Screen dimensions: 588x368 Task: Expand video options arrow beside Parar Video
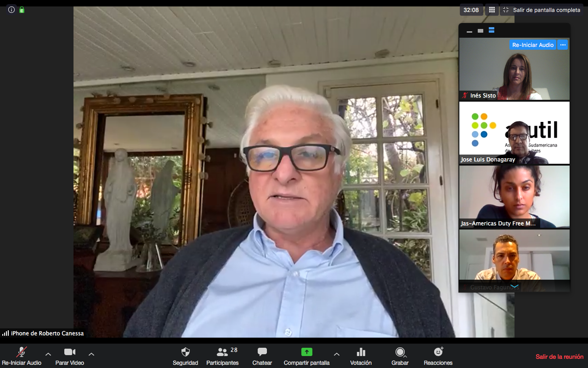click(x=91, y=354)
